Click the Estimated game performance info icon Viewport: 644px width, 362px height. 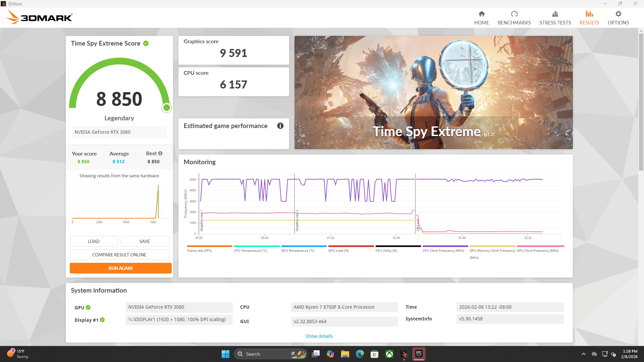coord(280,126)
